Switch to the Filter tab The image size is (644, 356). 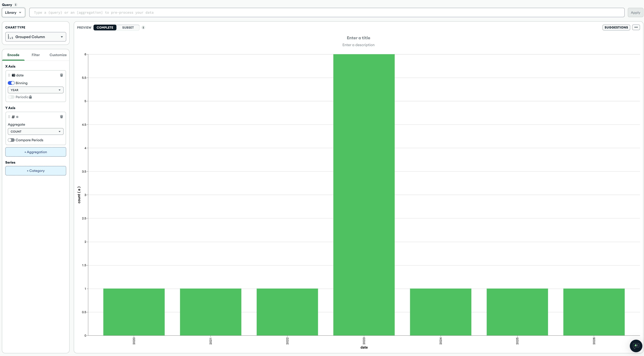pos(35,55)
